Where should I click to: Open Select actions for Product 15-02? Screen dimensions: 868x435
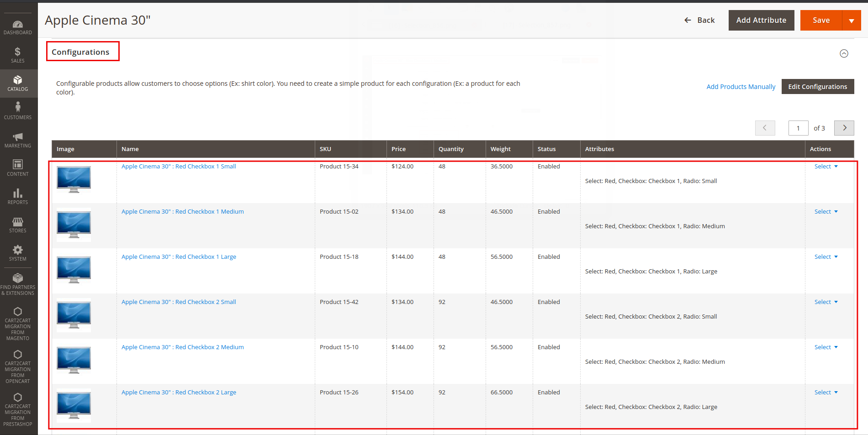coord(826,212)
